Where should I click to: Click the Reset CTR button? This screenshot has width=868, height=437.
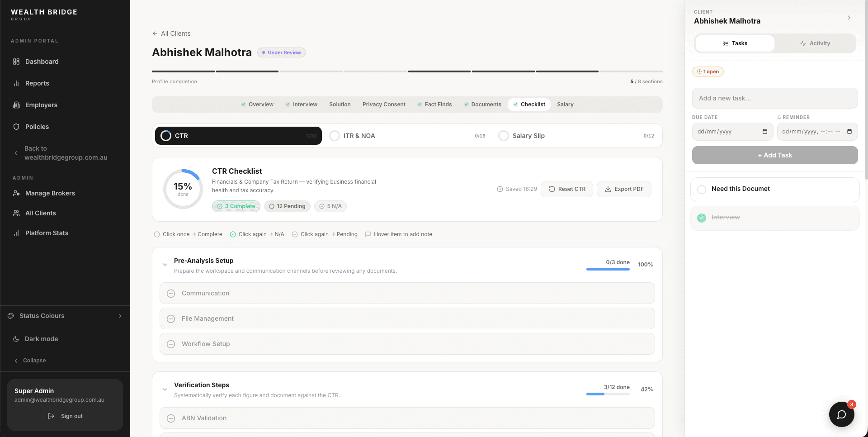[x=567, y=189]
